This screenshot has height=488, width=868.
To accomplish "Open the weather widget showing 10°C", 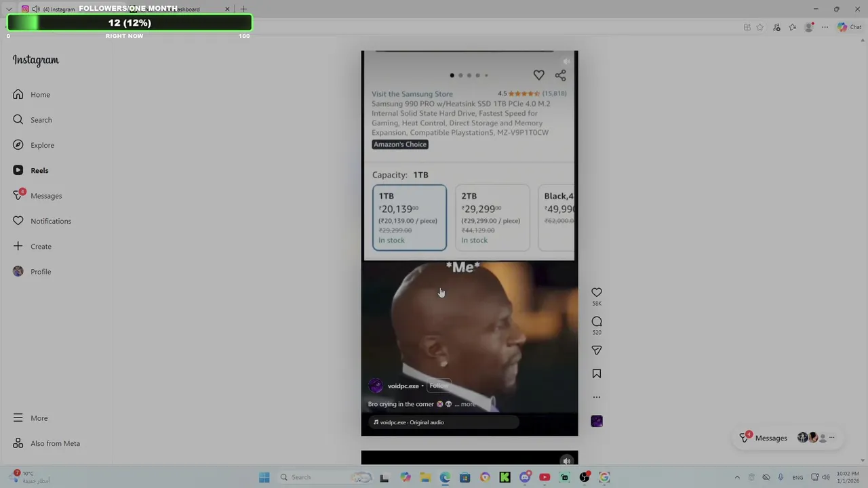I will coord(31,477).
